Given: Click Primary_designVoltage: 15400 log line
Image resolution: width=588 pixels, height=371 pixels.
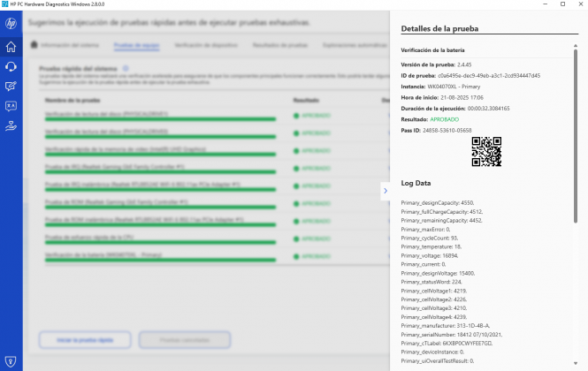Looking at the screenshot, I should tap(438, 273).
